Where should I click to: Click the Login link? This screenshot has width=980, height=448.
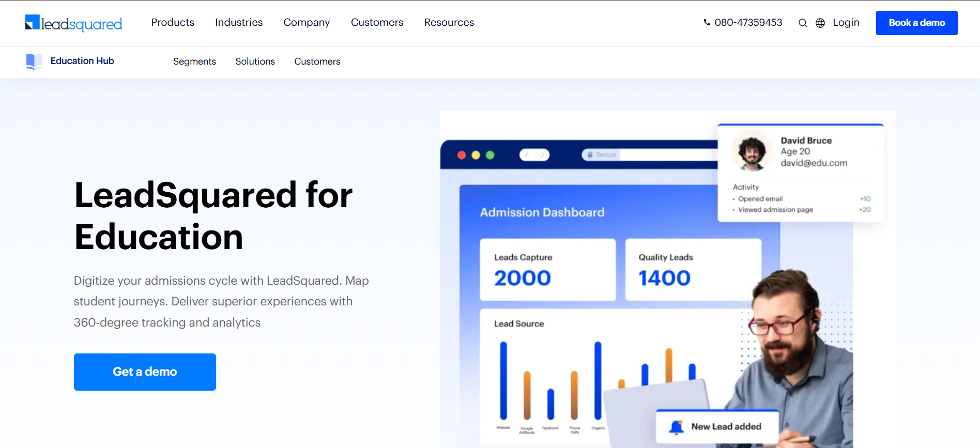pos(846,22)
